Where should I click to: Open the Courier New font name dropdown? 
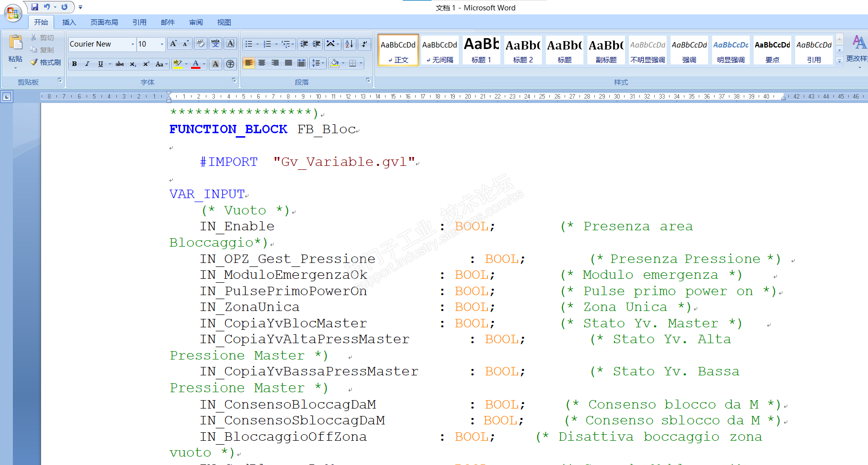[x=133, y=44]
